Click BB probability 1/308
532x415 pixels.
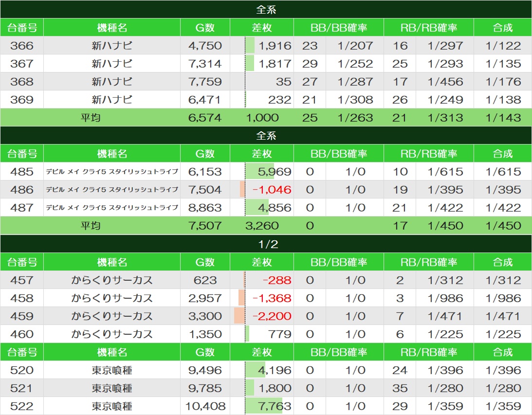pyautogui.click(x=355, y=99)
